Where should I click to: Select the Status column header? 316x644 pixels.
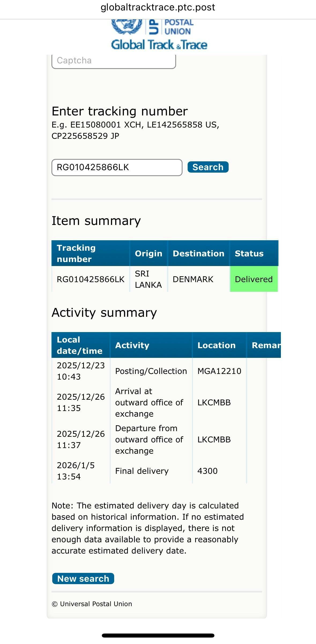[249, 253]
